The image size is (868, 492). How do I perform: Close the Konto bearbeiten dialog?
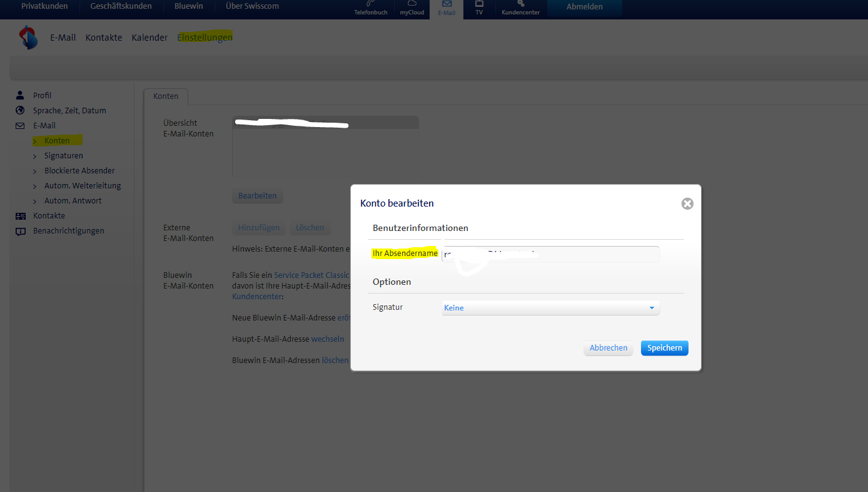pyautogui.click(x=687, y=203)
